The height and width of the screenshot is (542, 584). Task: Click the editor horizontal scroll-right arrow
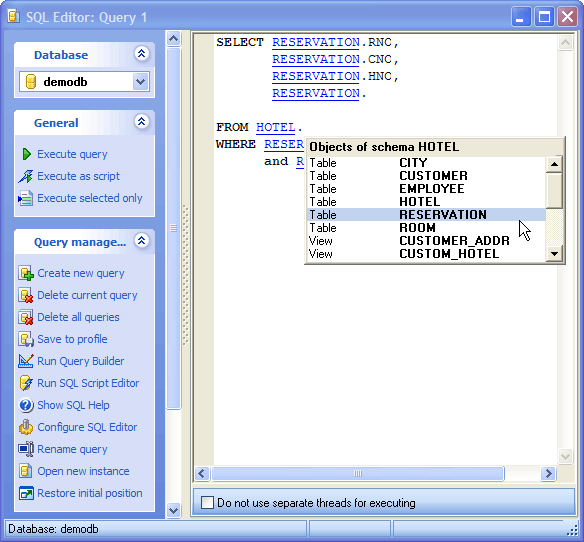pos(548,473)
